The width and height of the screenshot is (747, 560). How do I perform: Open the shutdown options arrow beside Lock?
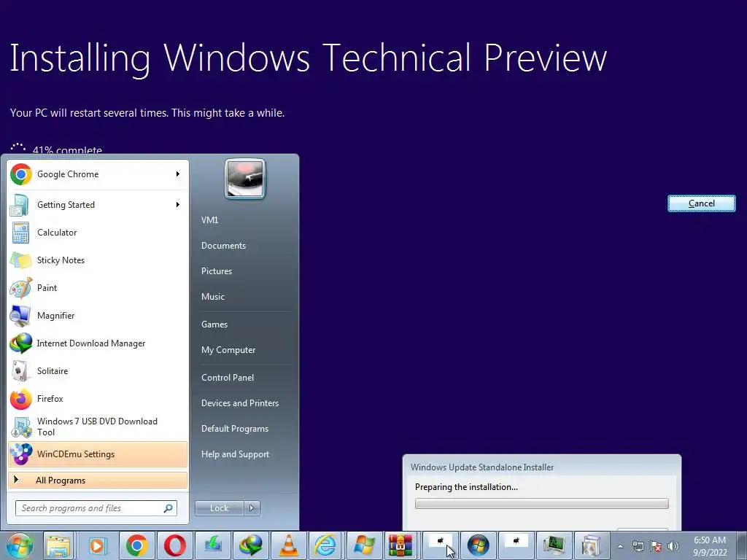pos(252,507)
